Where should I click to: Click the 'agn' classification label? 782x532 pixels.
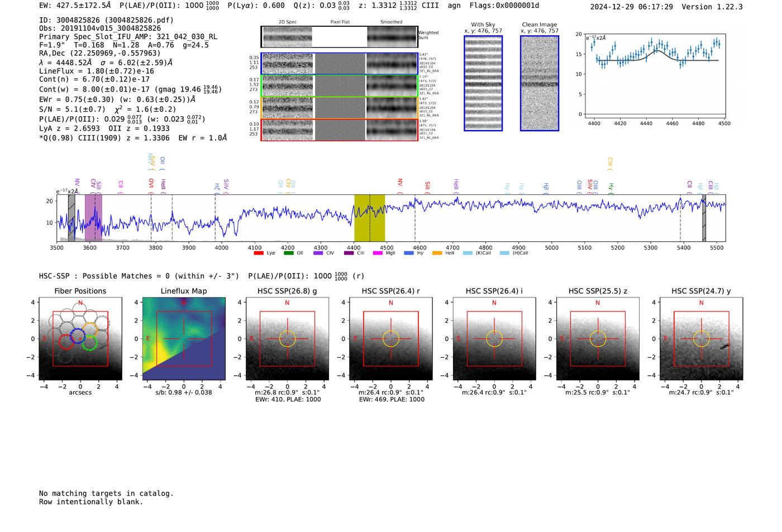[454, 6]
